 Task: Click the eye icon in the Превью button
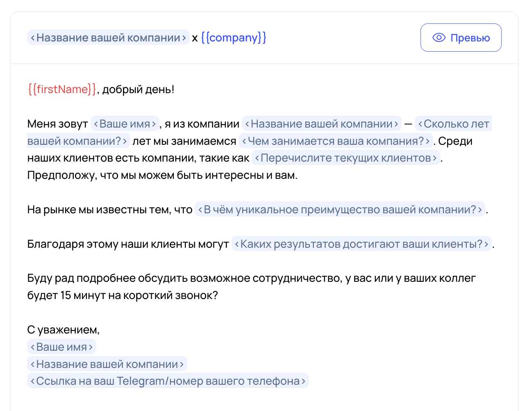coord(439,38)
